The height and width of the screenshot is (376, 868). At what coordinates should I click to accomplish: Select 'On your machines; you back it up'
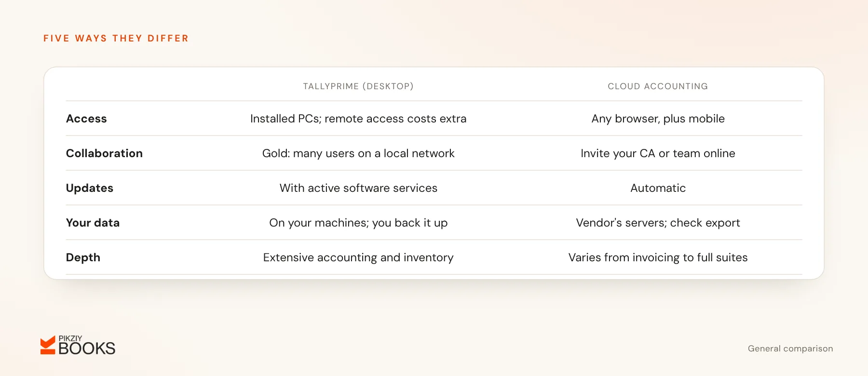pos(358,223)
